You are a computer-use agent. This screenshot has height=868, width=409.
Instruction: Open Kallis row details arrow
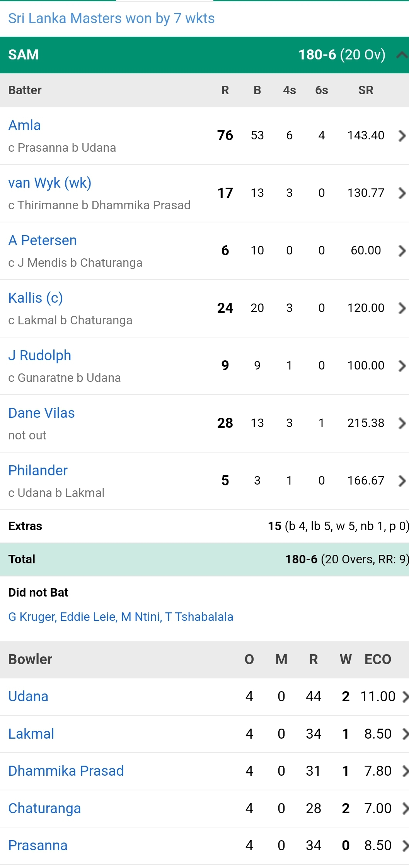(402, 308)
